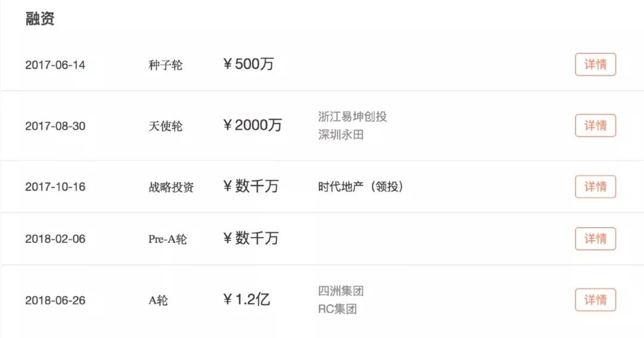
Task: Click the date 2018-06-26
Action: [55, 300]
